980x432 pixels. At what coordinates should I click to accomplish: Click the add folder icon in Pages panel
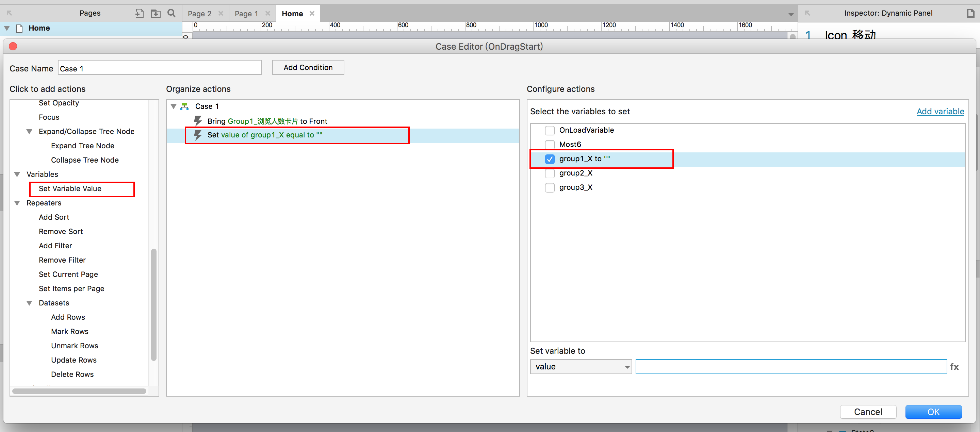156,13
